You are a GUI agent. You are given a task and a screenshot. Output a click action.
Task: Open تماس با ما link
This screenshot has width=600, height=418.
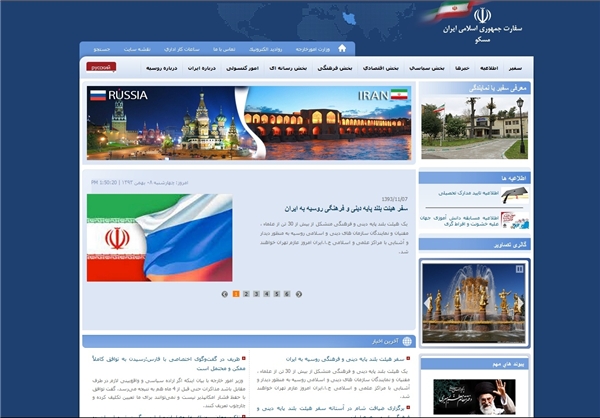(224, 49)
